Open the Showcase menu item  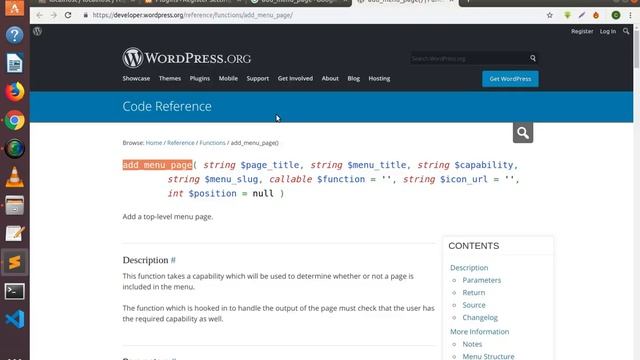point(136,78)
